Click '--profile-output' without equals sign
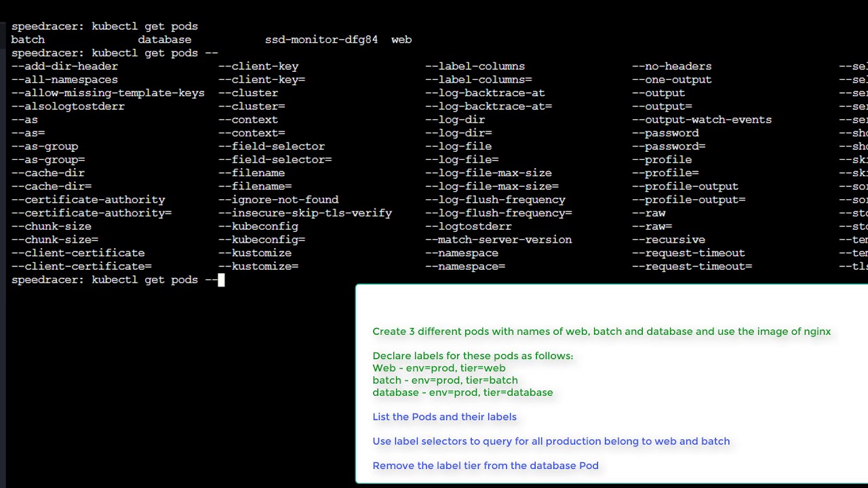The width and height of the screenshot is (868, 488). coord(685,186)
